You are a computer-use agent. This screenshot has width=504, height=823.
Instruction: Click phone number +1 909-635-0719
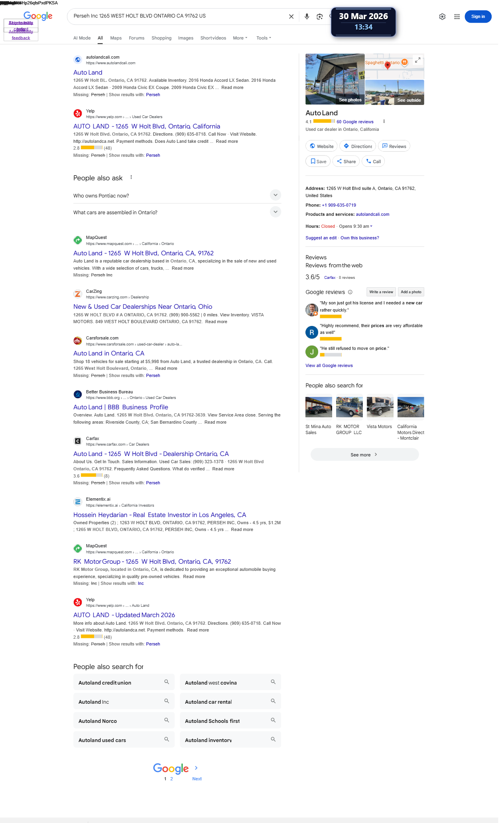(x=339, y=205)
